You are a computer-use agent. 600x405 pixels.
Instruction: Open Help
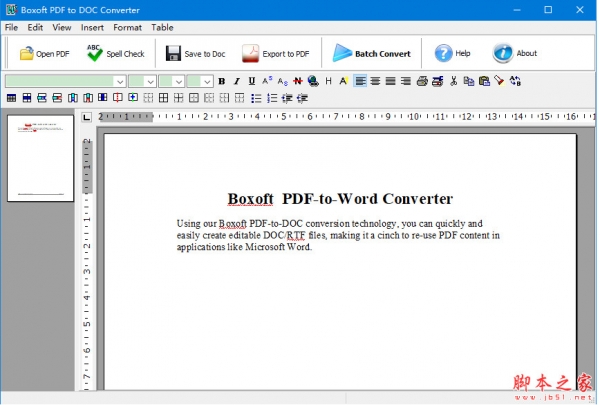(x=452, y=53)
